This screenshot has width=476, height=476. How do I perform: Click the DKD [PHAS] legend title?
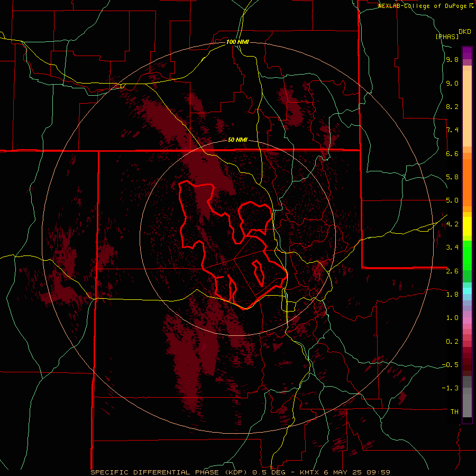tap(454, 34)
